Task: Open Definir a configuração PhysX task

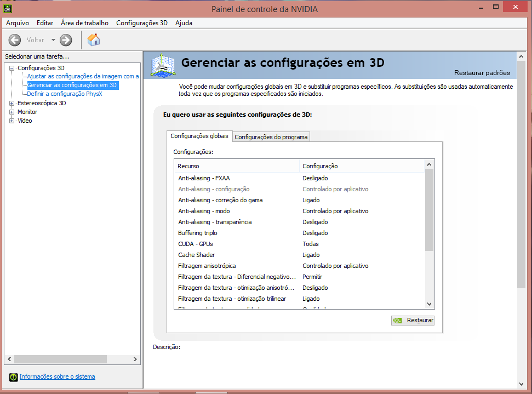Action: pos(65,94)
